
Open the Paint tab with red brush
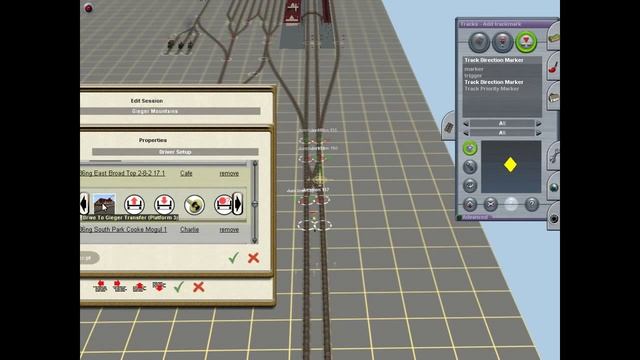[553, 67]
